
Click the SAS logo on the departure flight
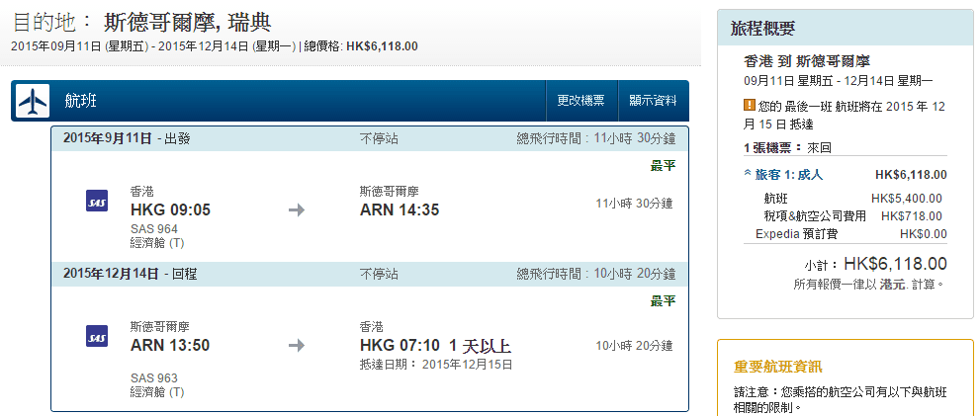(x=97, y=203)
